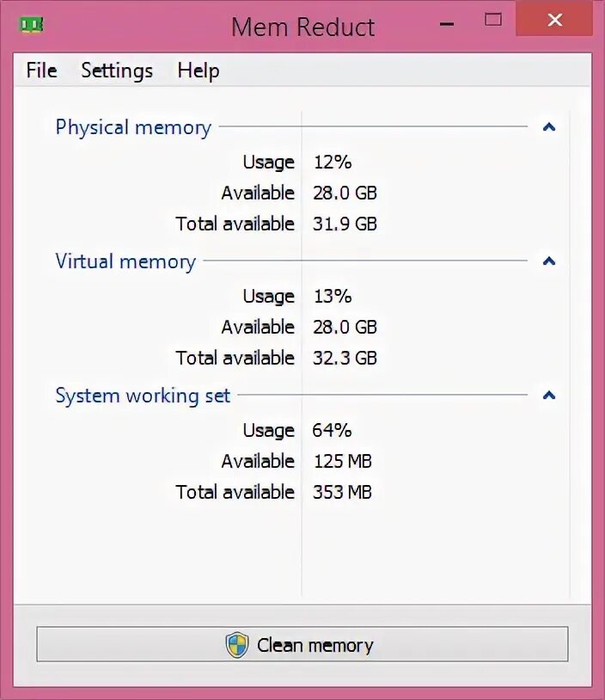Maximize the Mem Reduct window

(493, 20)
